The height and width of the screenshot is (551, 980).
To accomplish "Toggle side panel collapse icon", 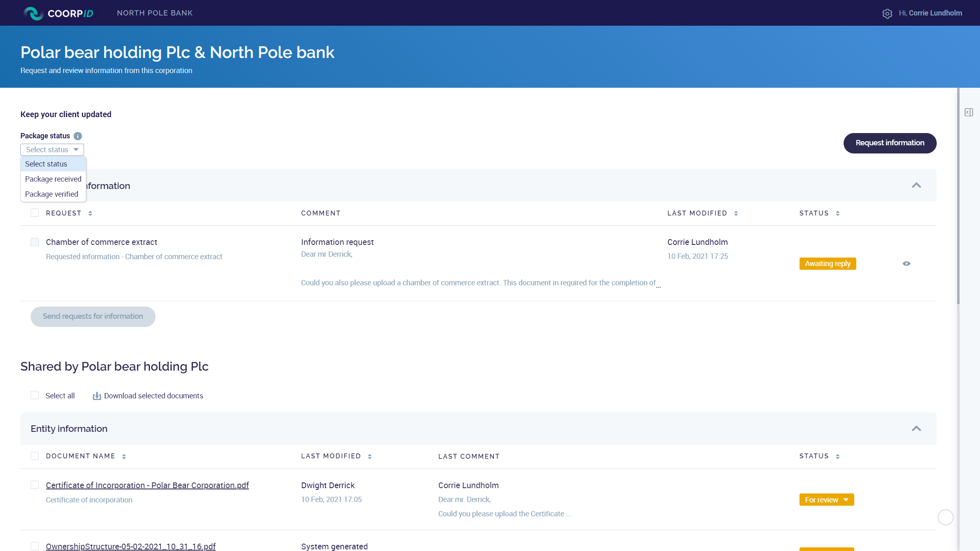I will point(969,112).
